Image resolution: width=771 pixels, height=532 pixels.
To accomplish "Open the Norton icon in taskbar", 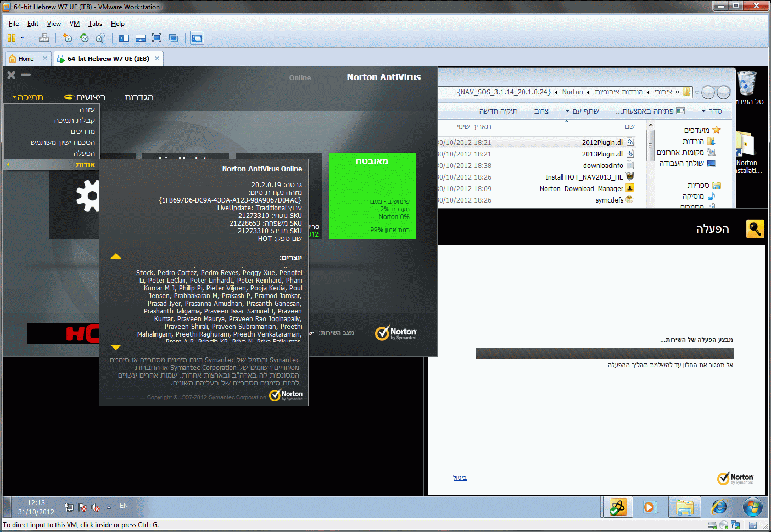I will pyautogui.click(x=618, y=507).
